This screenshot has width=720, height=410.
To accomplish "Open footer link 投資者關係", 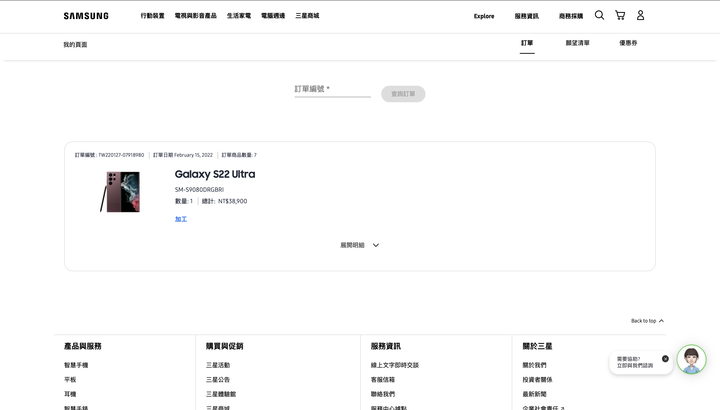I will (537, 380).
